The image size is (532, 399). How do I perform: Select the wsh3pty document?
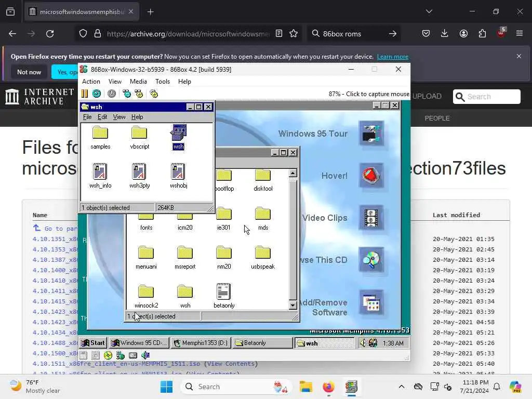coord(139,176)
